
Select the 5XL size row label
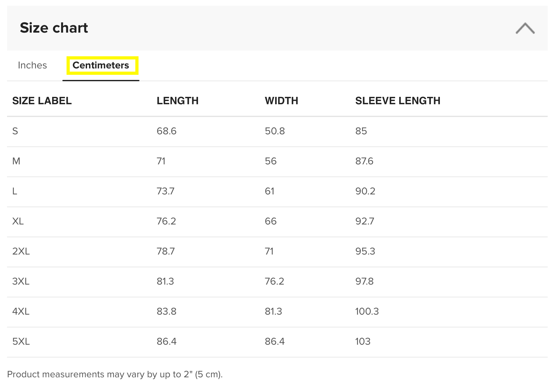pos(21,341)
